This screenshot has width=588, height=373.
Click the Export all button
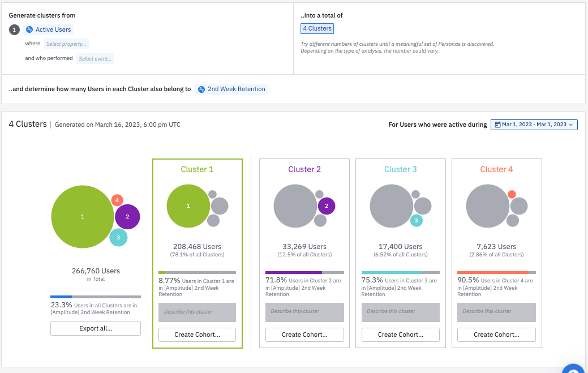[96, 328]
